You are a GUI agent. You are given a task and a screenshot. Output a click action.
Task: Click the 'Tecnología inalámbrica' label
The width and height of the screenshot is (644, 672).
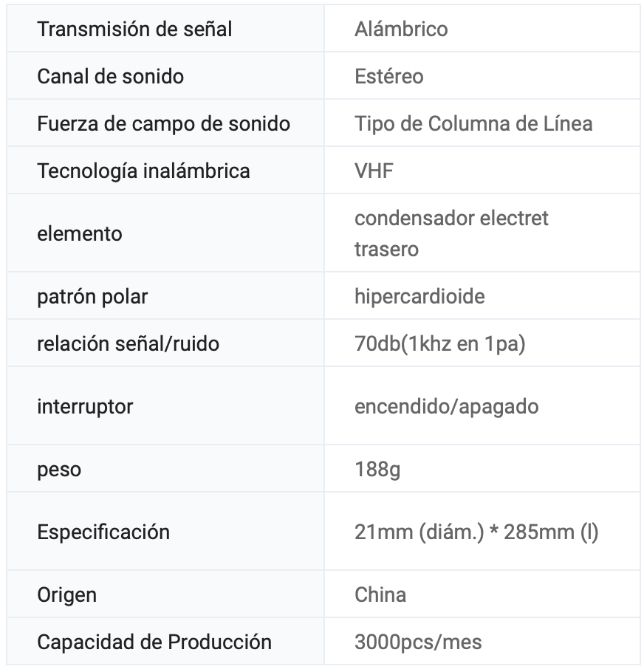coord(143,171)
